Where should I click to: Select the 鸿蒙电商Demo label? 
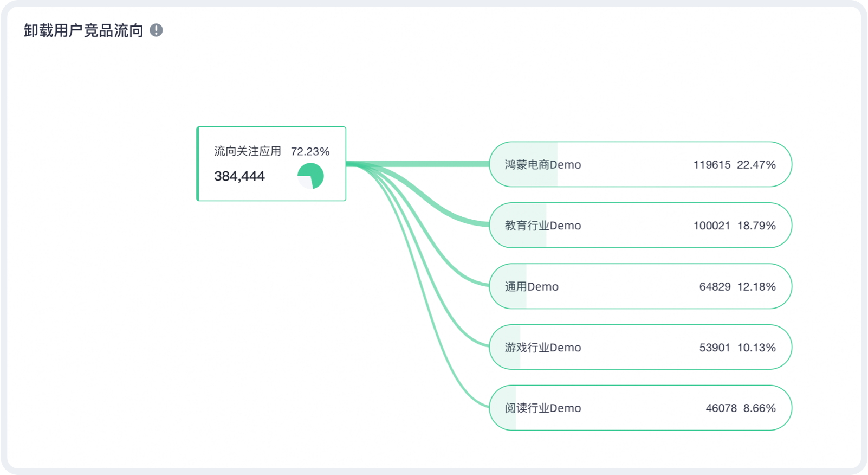click(x=542, y=165)
